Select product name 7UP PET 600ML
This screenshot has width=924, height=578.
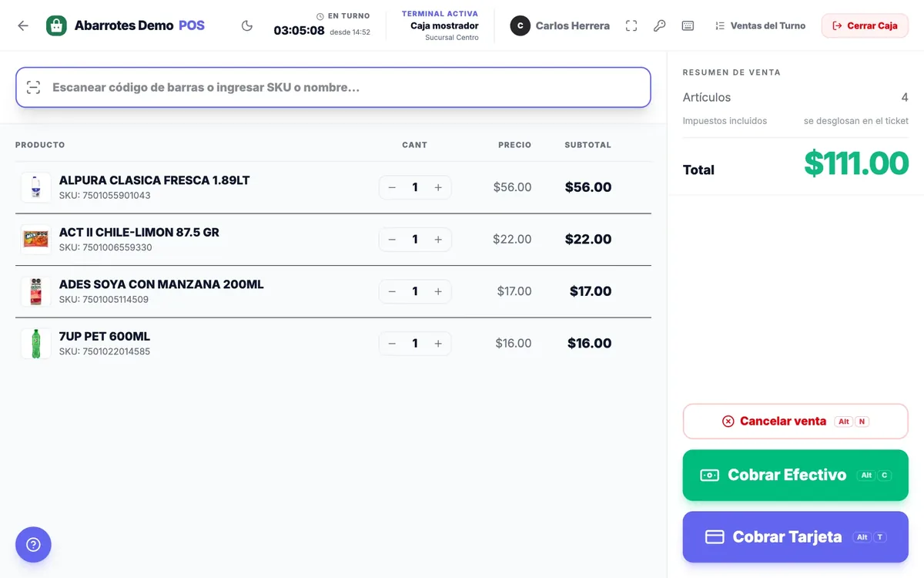pyautogui.click(x=105, y=337)
